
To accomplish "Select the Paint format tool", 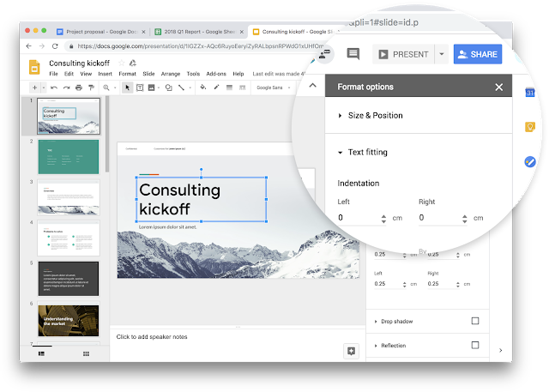I will click(x=92, y=87).
